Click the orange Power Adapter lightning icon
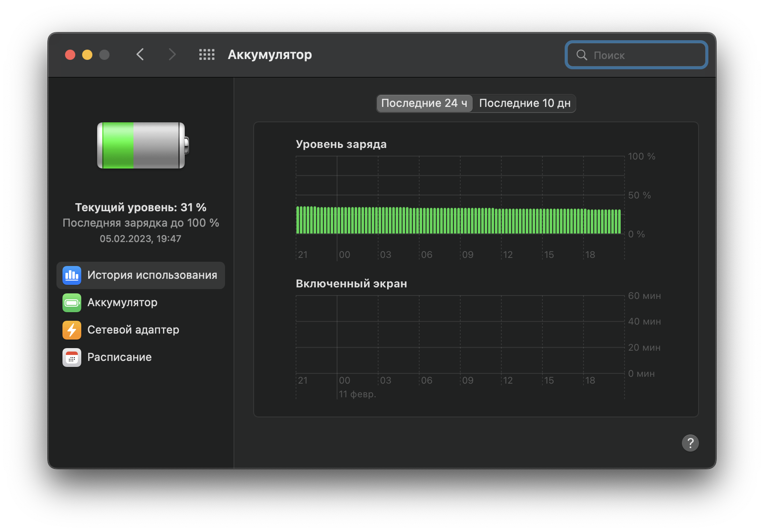Viewport: 764px width, 532px height. click(71, 330)
